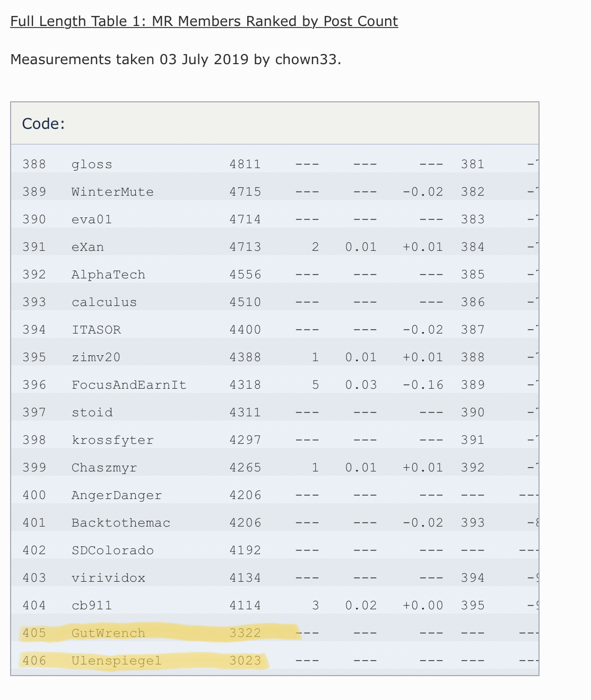Image resolution: width=591 pixels, height=700 pixels.
Task: Click username Backtothemac
Action: tap(121, 523)
